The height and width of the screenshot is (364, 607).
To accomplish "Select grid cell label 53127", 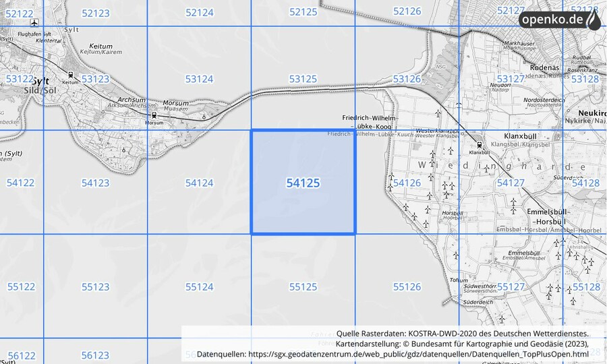I will point(511,79).
